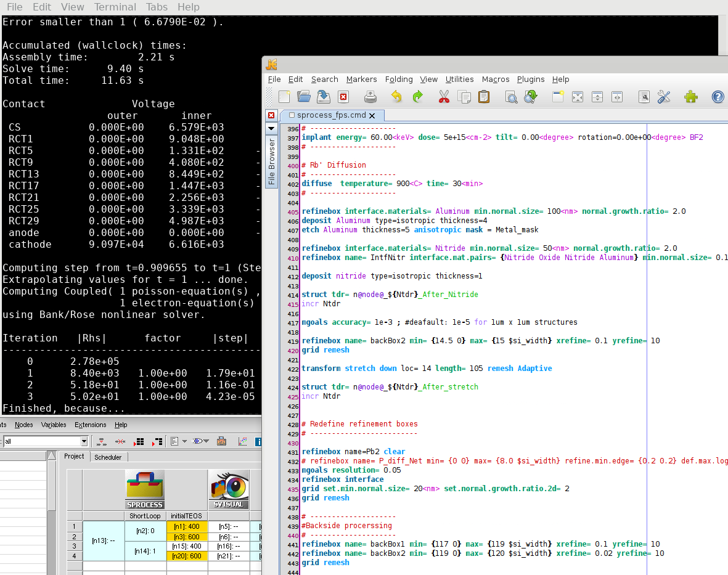Image resolution: width=728 pixels, height=575 pixels.
Task: Open terminal Terminal menu
Action: click(x=115, y=7)
